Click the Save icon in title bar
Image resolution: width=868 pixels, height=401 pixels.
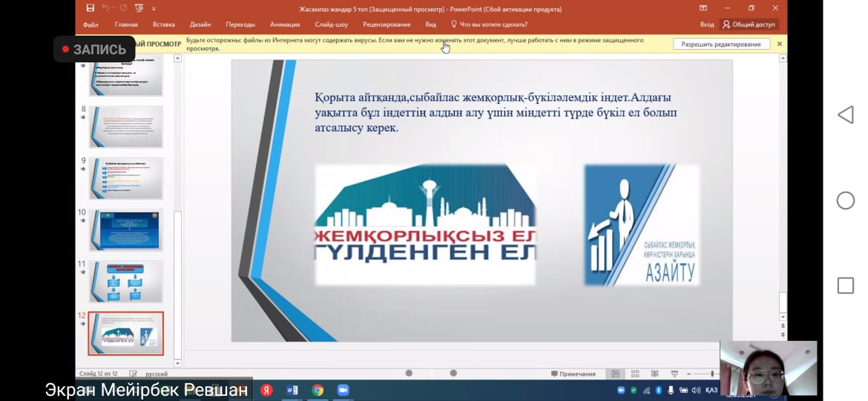[x=90, y=9]
